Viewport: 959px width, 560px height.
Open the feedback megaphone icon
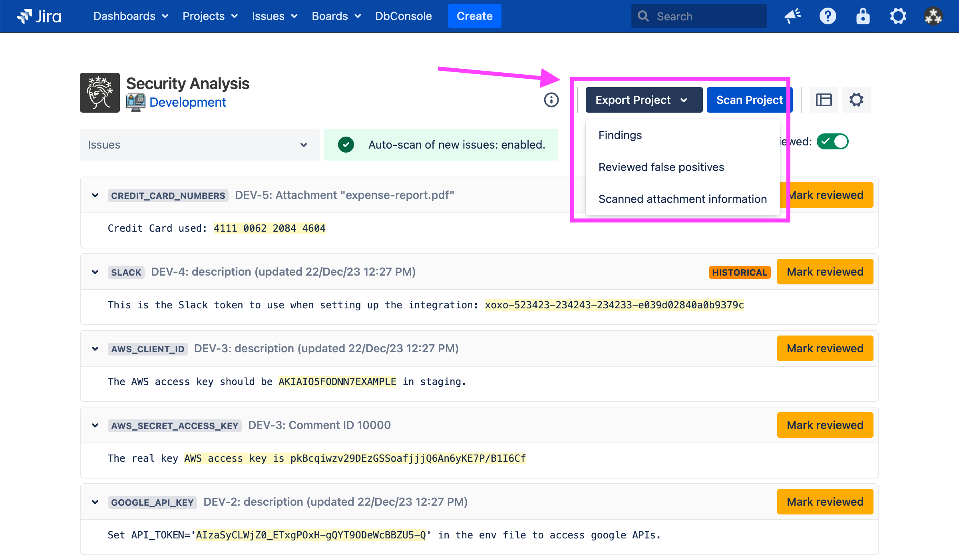pyautogui.click(x=792, y=16)
